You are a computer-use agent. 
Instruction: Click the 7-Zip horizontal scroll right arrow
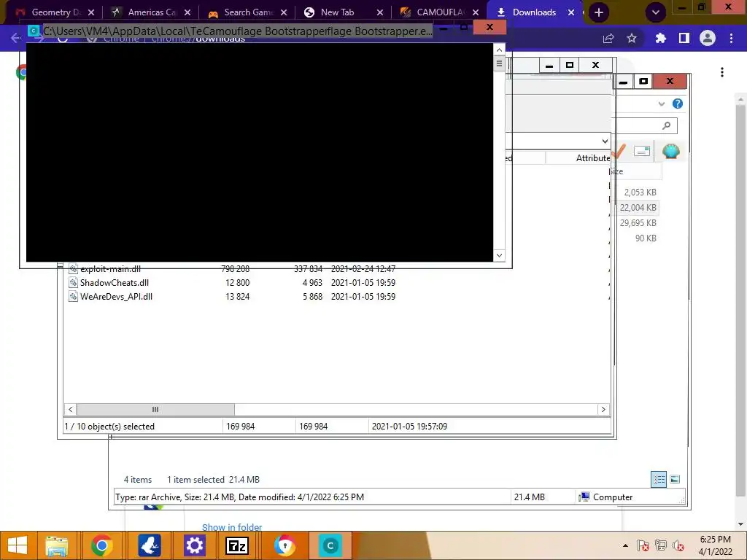pos(603,409)
